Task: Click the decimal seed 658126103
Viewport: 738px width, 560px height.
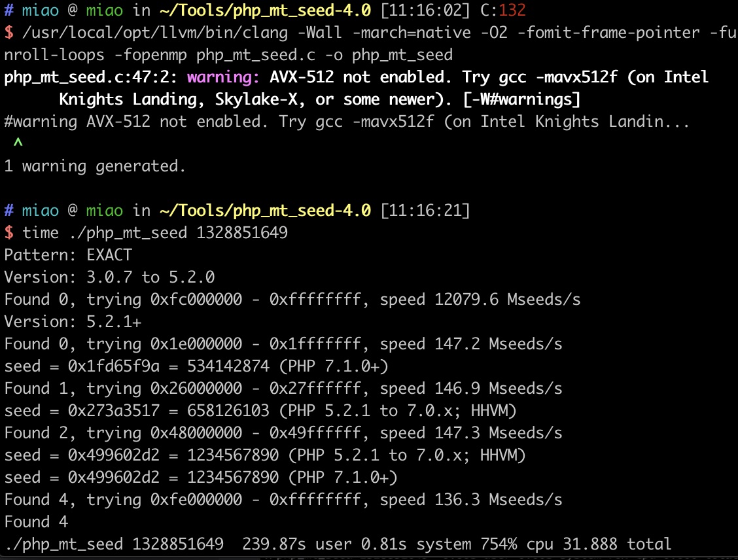Action: pos(228,411)
